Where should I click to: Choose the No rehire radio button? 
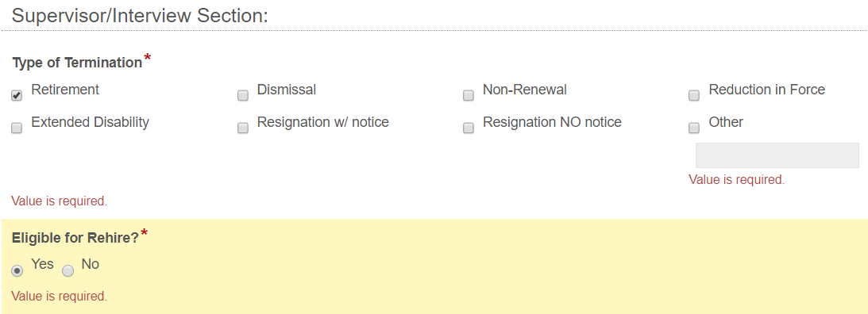pyautogui.click(x=68, y=271)
